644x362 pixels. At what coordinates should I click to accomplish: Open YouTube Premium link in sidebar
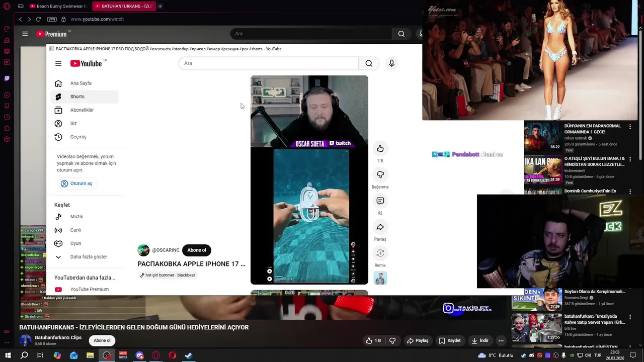[85, 290]
